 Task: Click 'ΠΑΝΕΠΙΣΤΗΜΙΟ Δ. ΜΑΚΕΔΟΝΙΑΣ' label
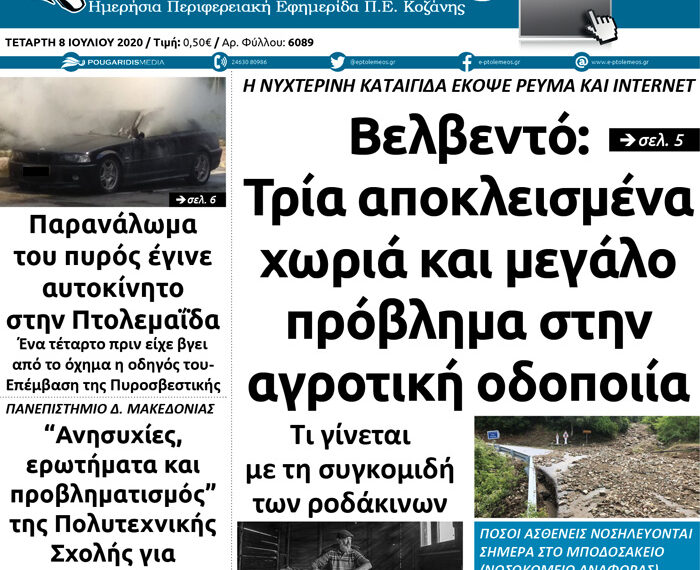[x=110, y=408]
